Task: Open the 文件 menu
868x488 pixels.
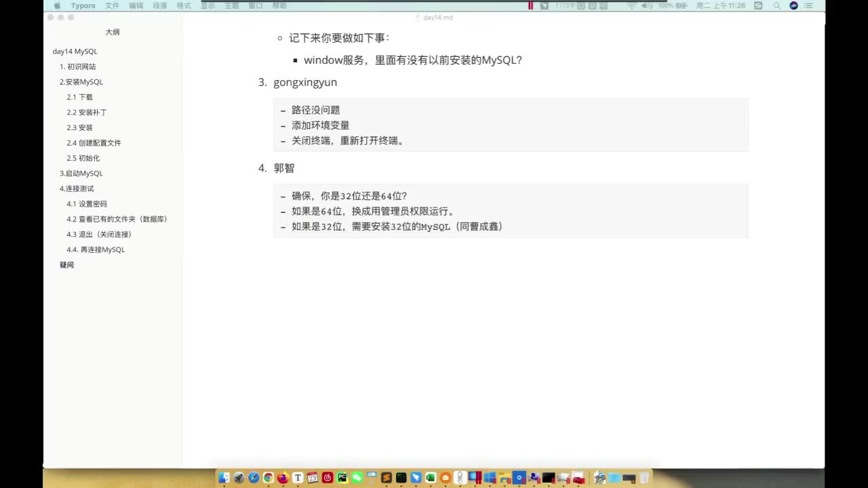Action: pos(112,5)
